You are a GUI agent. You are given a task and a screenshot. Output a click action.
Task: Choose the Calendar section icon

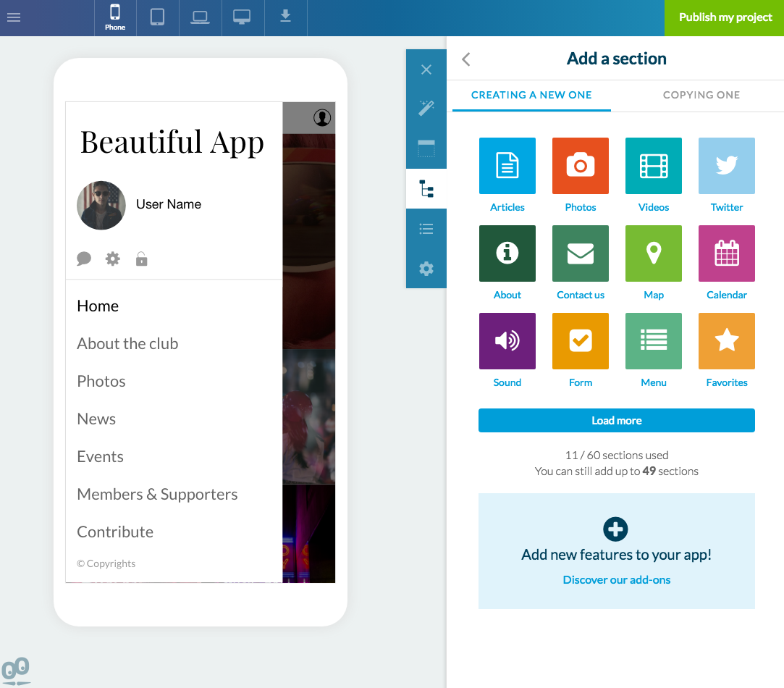726,253
